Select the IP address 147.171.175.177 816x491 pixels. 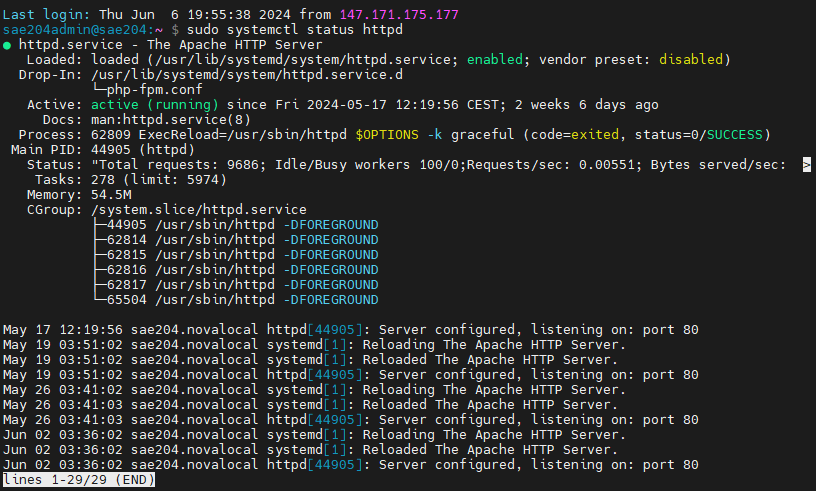[x=399, y=15]
